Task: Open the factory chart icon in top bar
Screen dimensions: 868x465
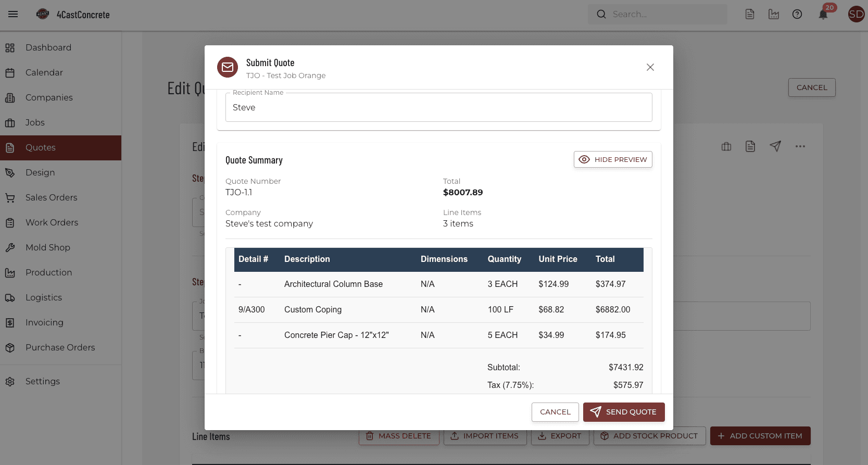Action: coord(774,14)
